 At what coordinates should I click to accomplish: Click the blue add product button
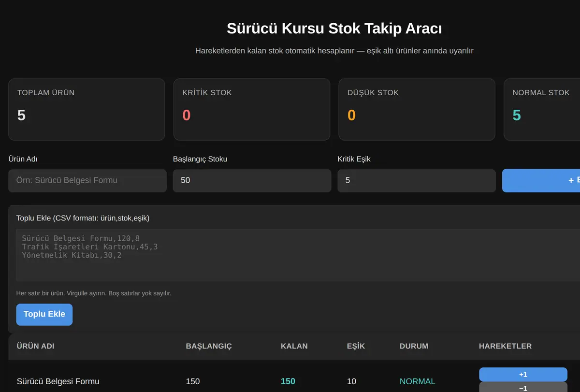tap(541, 180)
